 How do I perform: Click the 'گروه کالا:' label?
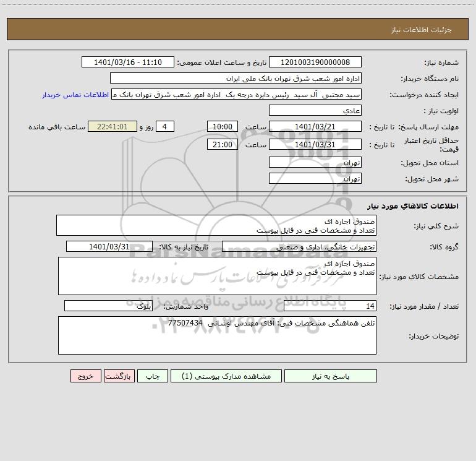444,247
